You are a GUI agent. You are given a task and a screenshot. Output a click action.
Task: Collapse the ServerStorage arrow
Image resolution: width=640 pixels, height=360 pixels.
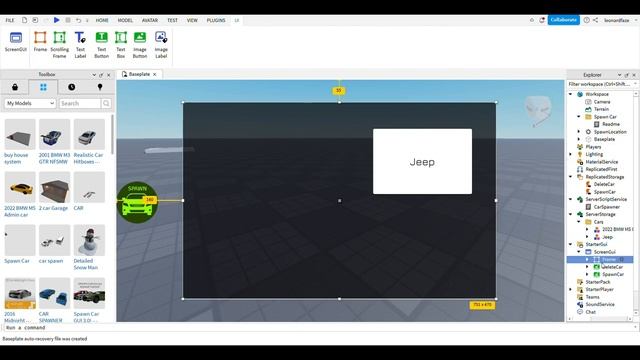tap(571, 214)
